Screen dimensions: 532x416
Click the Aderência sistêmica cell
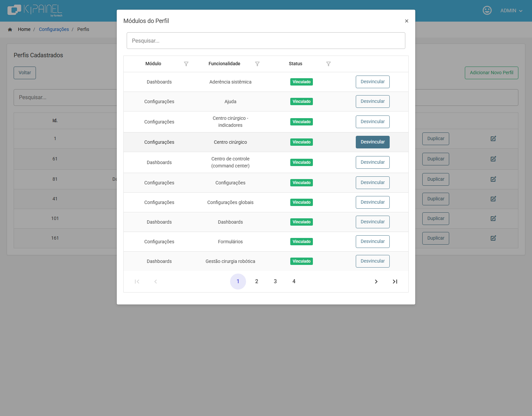point(230,82)
